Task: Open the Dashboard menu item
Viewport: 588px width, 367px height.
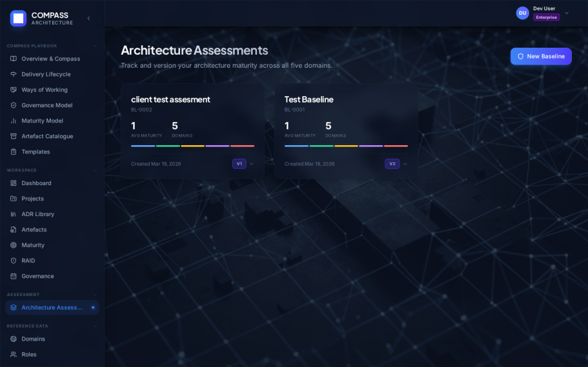Action: [x=36, y=183]
